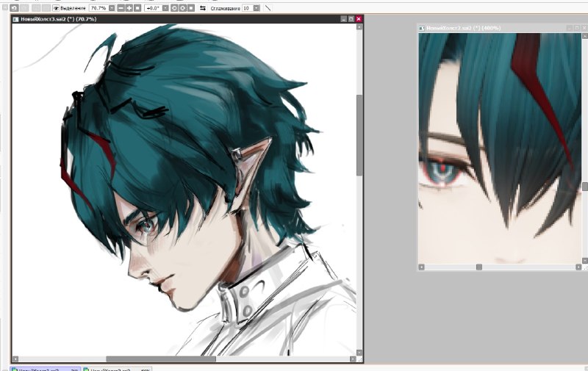This screenshot has width=588, height=371.
Task: Rotate canvas counterclockwise icon
Action: coord(174,8)
